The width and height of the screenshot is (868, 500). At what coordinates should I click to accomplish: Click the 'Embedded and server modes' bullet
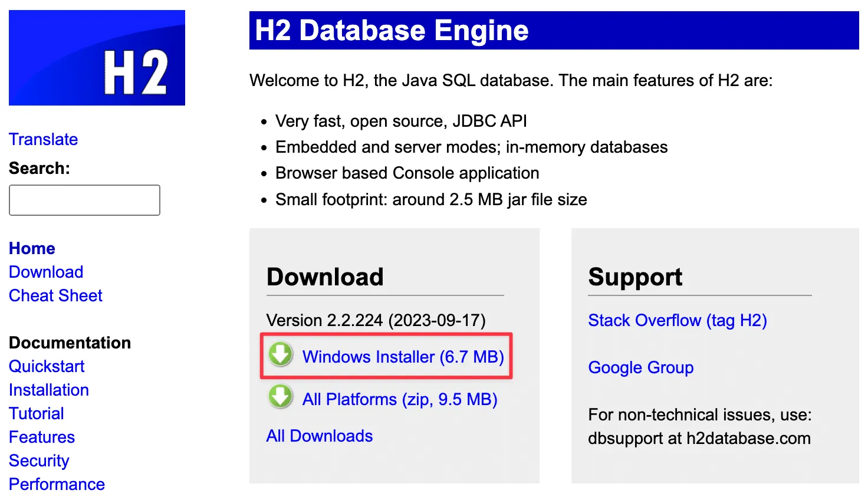click(x=472, y=147)
